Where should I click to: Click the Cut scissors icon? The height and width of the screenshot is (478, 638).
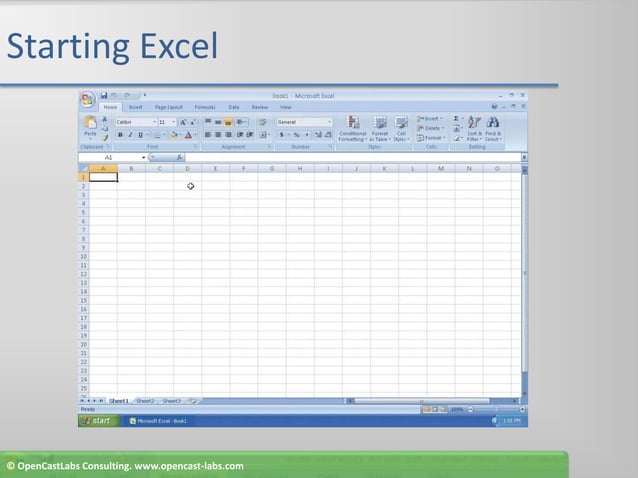click(x=105, y=119)
